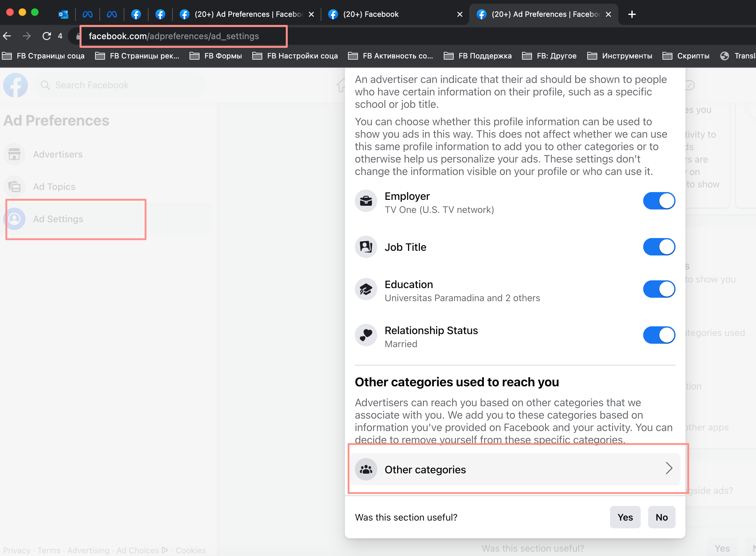Open FB Поддержка bookmark folder
This screenshot has width=756, height=556.
[478, 56]
